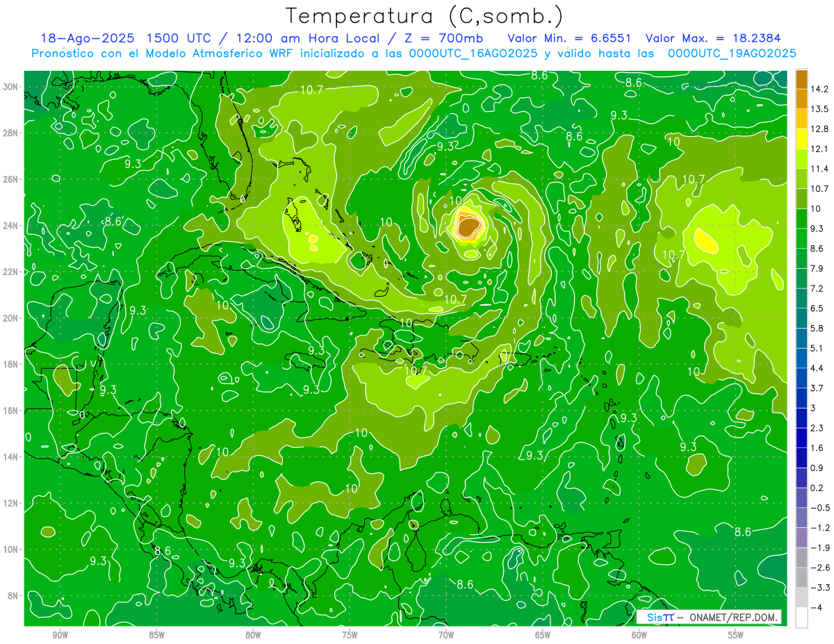The width and height of the screenshot is (834, 644).
Task: Click the '28N' latitude label
Action: tap(10, 133)
